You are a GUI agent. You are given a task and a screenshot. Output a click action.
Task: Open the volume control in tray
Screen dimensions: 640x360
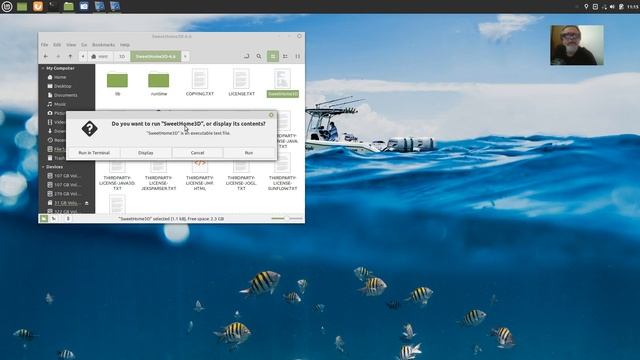[612, 7]
